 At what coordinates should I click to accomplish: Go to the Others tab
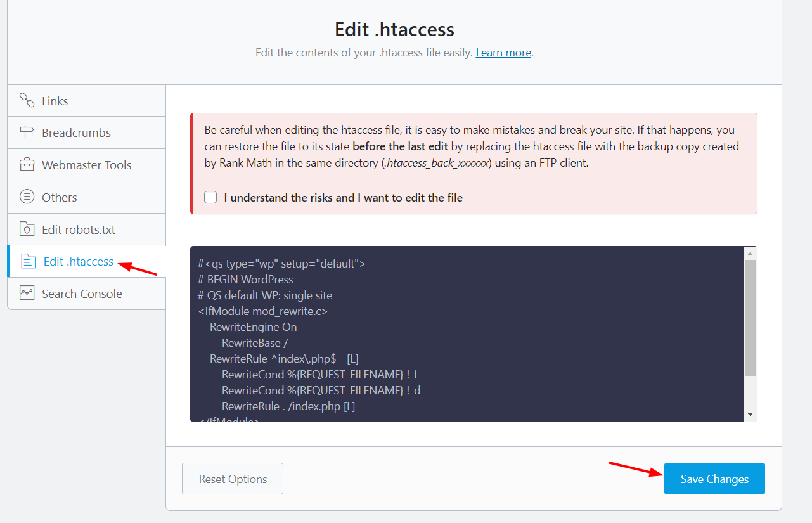[87, 197]
